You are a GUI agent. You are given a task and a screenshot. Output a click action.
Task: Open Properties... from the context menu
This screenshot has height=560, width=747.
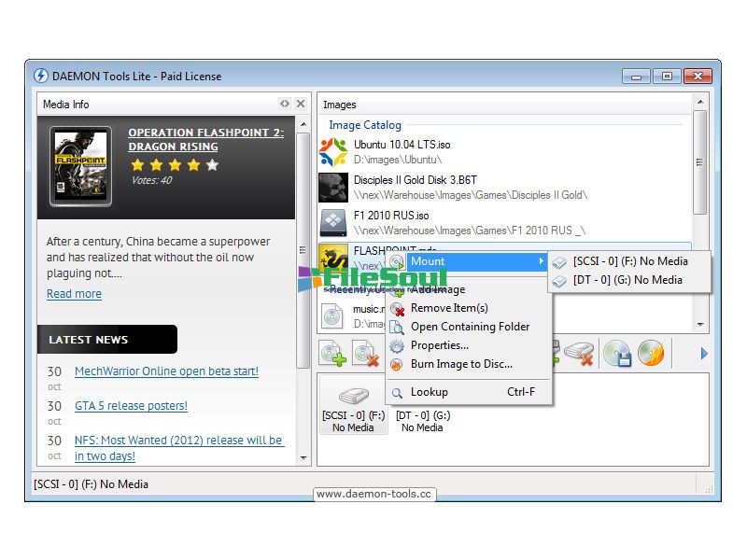439,345
